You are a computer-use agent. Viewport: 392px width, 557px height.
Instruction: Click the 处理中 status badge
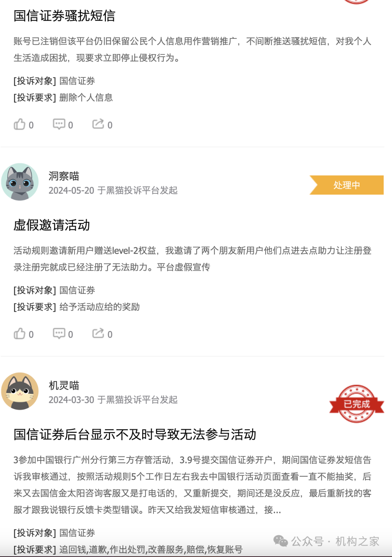(347, 185)
